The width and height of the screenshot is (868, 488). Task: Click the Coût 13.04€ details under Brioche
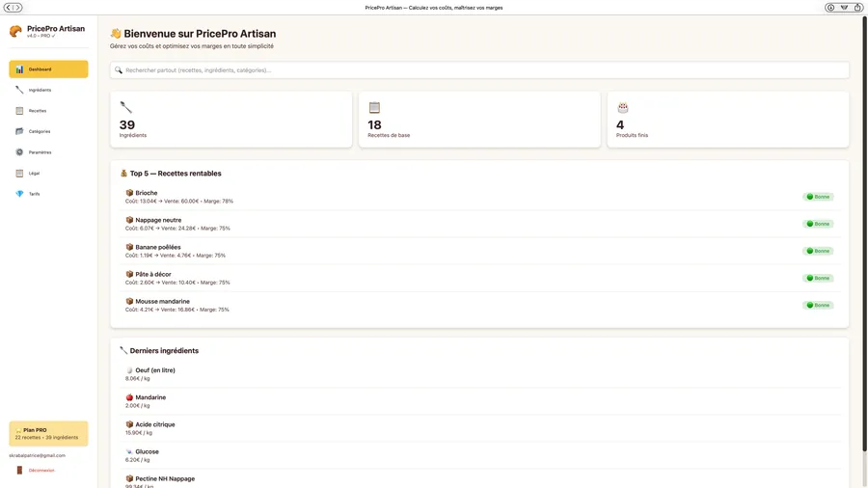point(178,202)
